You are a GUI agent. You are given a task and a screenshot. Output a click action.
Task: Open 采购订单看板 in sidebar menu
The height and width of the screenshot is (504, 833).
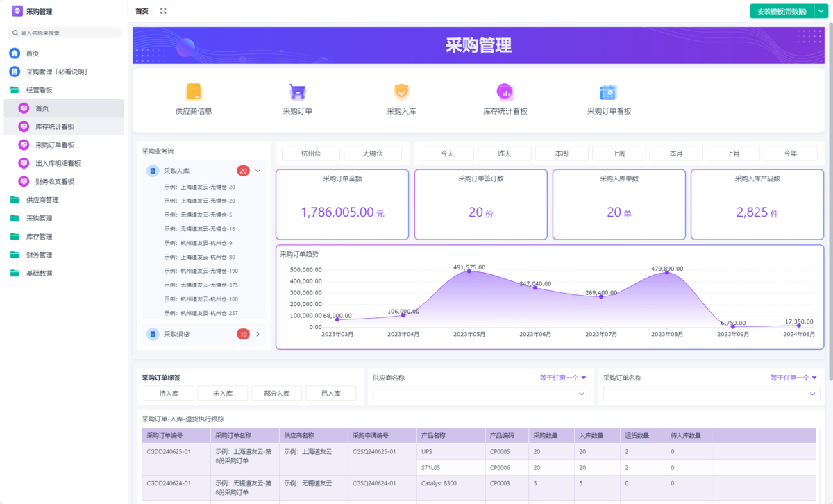click(x=64, y=144)
